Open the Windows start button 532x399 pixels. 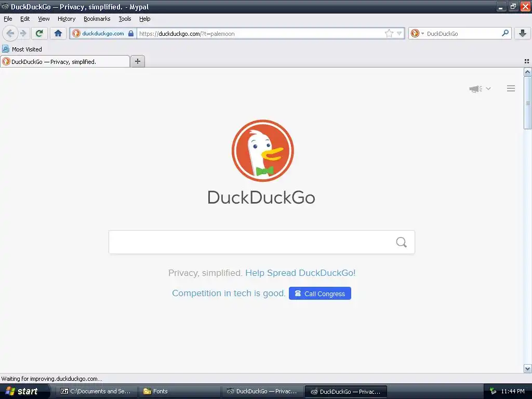pyautogui.click(x=24, y=391)
